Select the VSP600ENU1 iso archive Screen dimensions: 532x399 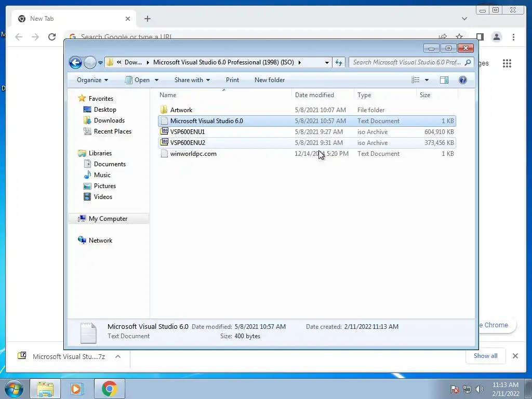point(307,131)
